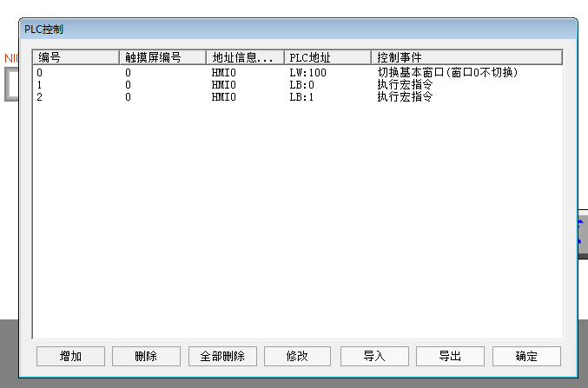Click the PLC地址 column header
This screenshot has width=588, height=388.
tap(327, 57)
